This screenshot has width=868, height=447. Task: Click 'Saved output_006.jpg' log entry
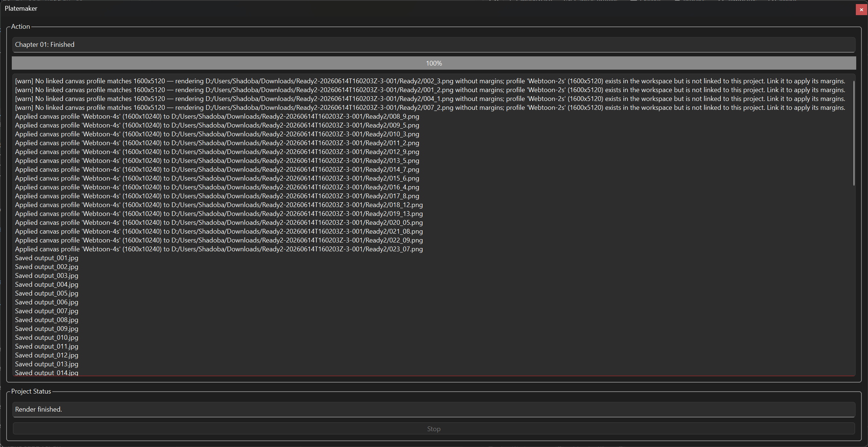tap(47, 302)
